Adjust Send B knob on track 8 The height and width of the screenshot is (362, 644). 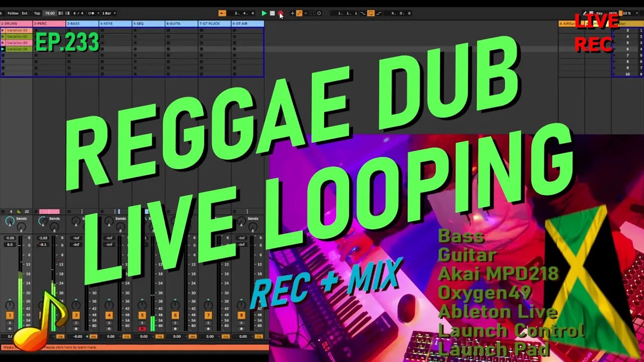pos(253,227)
